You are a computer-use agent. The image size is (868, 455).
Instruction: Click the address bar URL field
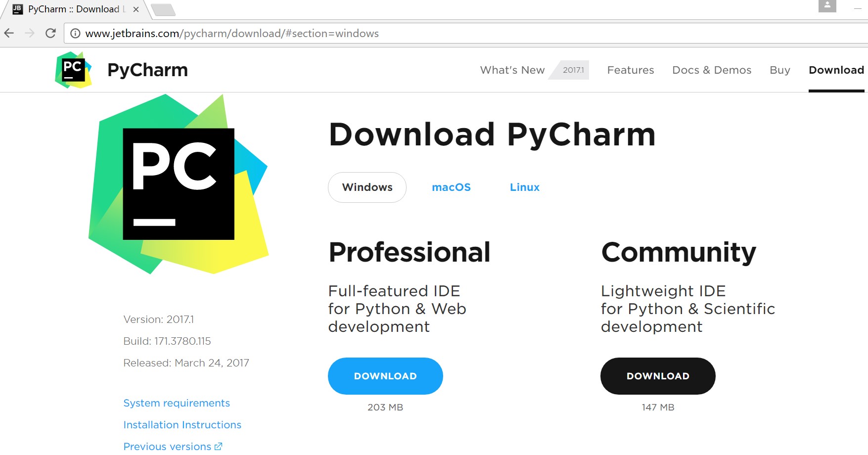point(465,33)
